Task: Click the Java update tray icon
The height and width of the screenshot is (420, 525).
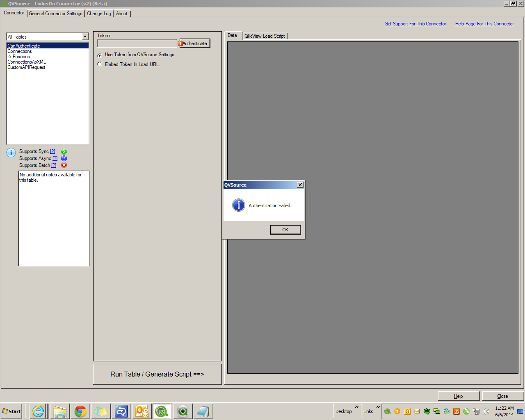Action: (457, 411)
